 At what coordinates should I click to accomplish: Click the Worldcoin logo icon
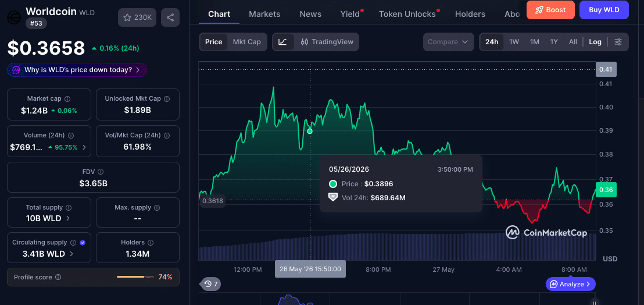(x=15, y=17)
